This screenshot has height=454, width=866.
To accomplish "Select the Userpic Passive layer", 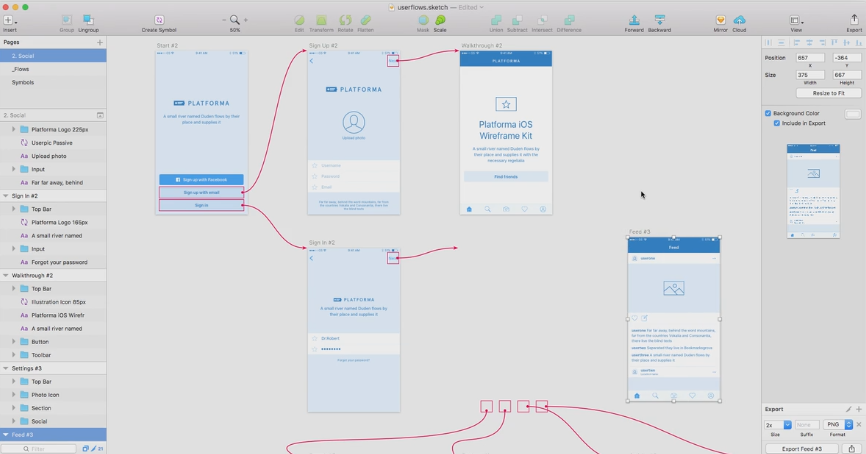I will coord(53,143).
